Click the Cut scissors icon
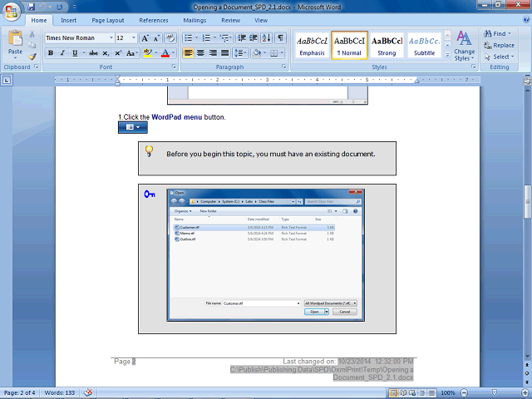The image size is (532, 399). pyautogui.click(x=32, y=34)
